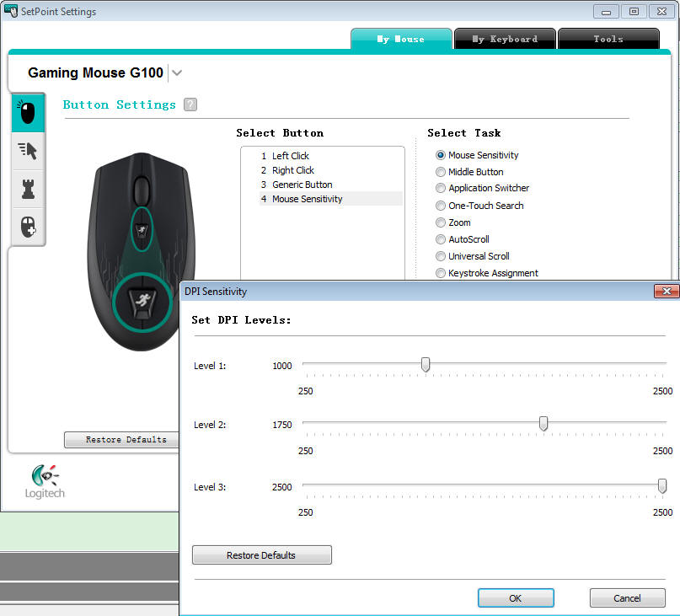Screen dimensions: 680x616
Task: Click OK in the DPI Sensitivity dialog
Action: pyautogui.click(x=516, y=597)
